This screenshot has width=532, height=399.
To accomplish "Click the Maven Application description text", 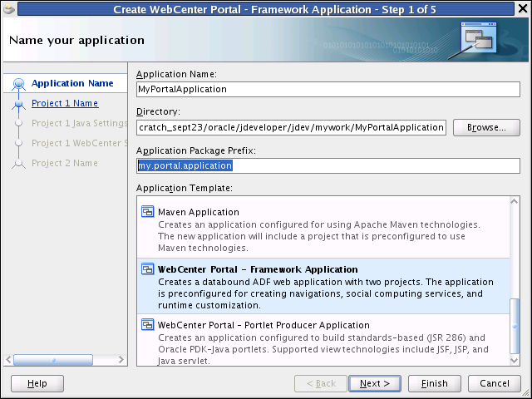I will click(319, 236).
